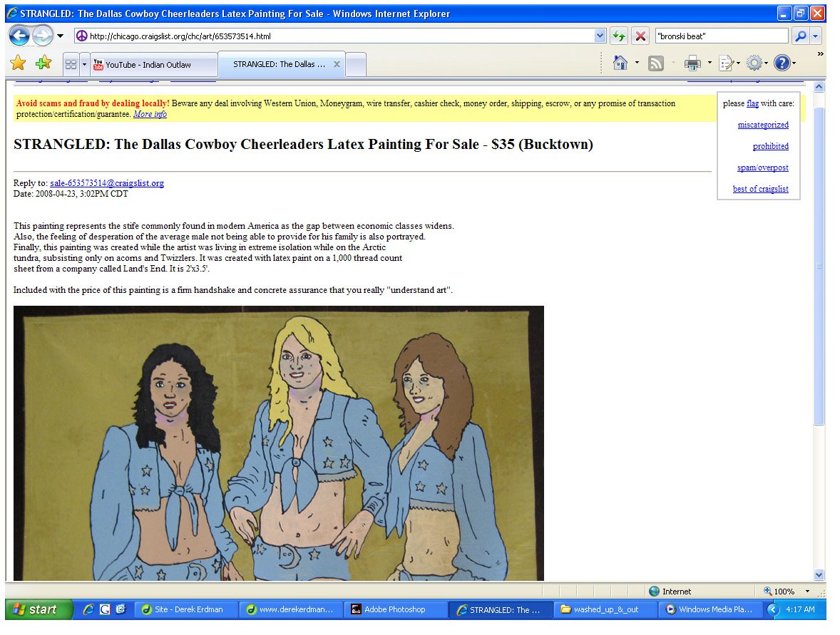The image size is (840, 635).
Task: Expand the Print options dropdown arrow
Action: point(710,63)
